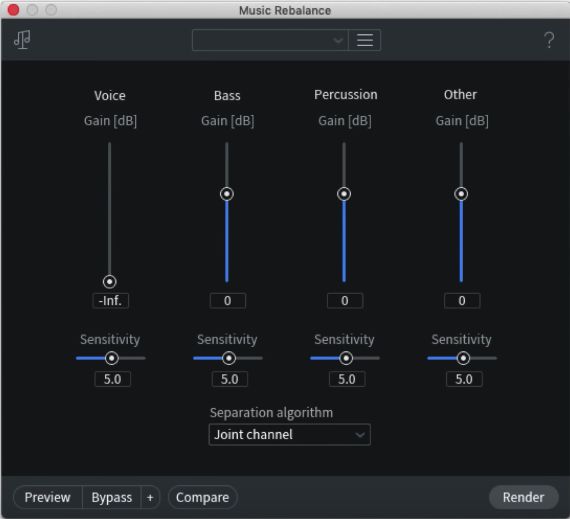The image size is (570, 519).
Task: Toggle the Preview button
Action: [48, 497]
